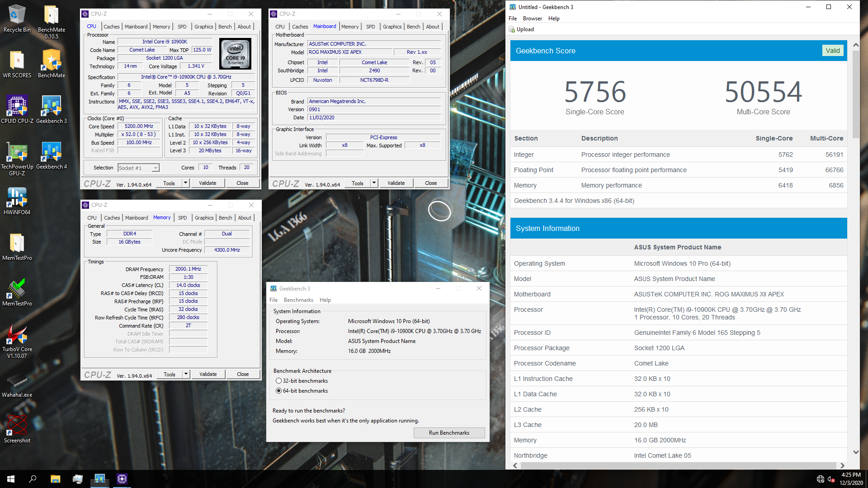Open the BenchMate 0.10.5 folder icon

(x=51, y=22)
